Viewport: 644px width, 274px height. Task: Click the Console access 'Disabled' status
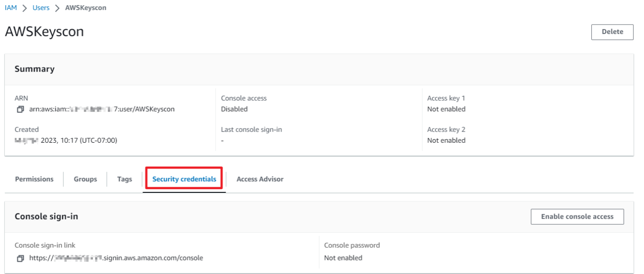pos(234,109)
